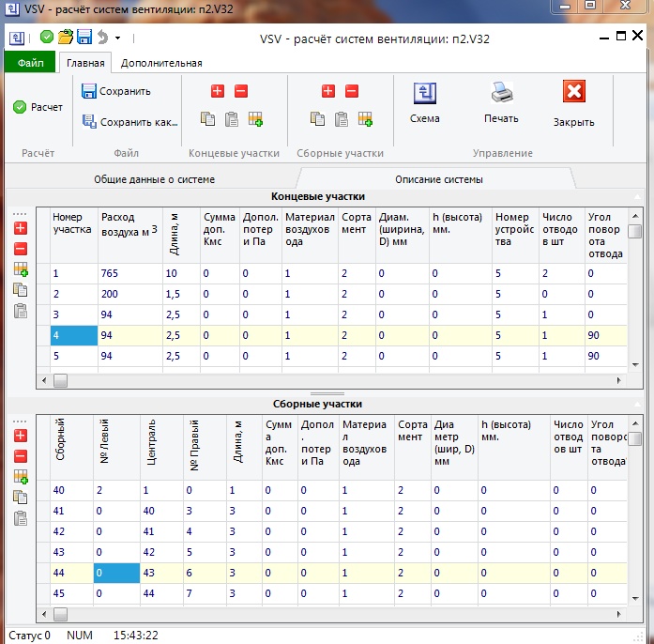Click horizontal scrollbar thumb of Концевые участки table

coord(61,380)
